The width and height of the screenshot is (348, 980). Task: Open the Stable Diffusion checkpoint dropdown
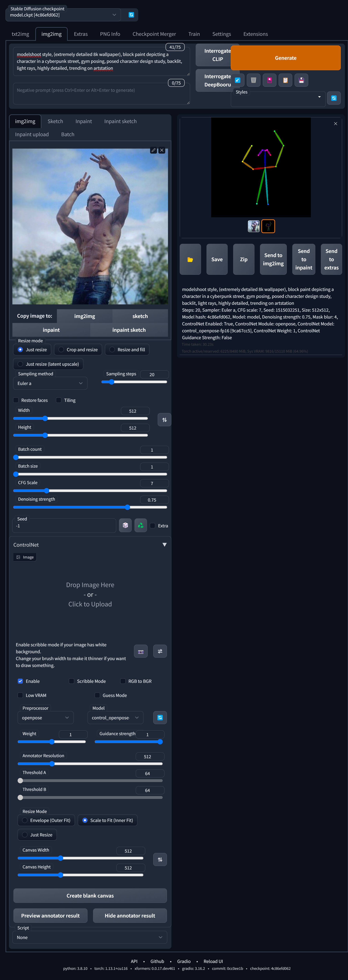click(63, 15)
